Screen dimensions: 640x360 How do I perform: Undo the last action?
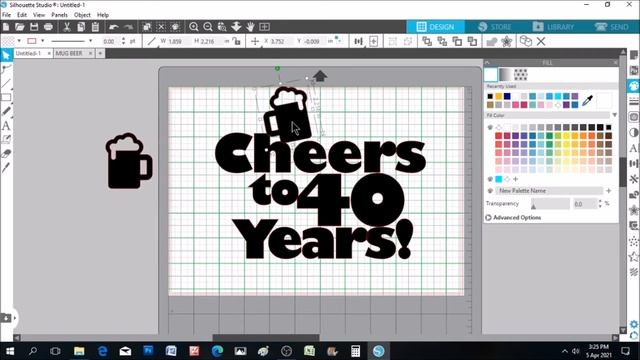(x=113, y=27)
